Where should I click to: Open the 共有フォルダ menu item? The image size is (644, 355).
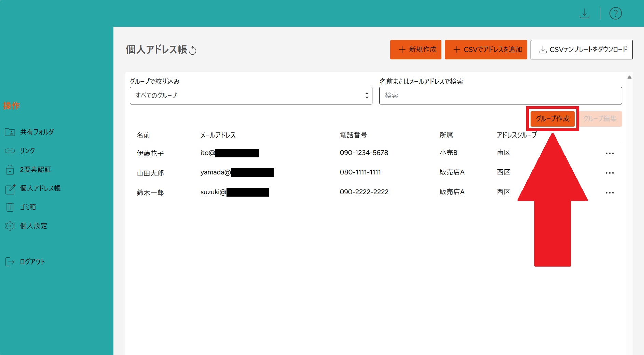(x=37, y=132)
